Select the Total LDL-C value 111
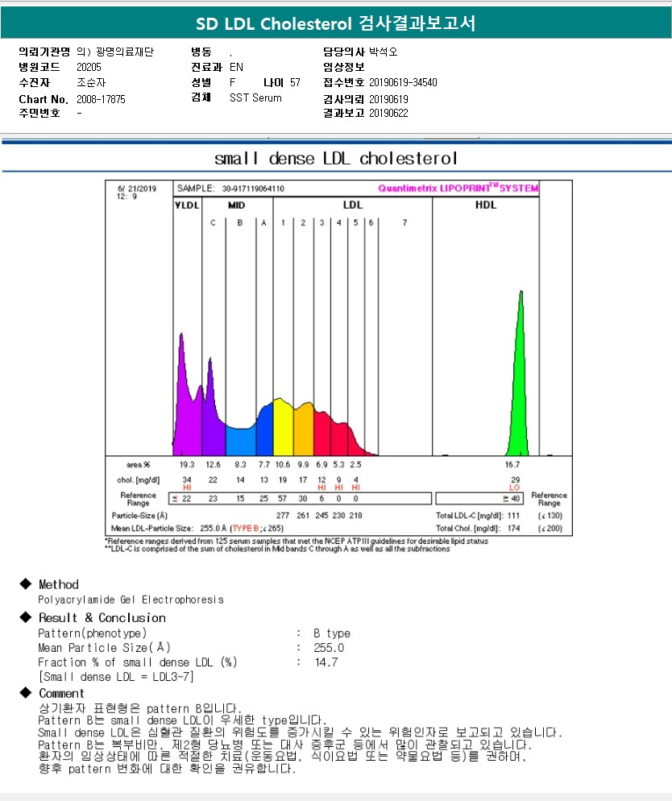 coord(514,514)
